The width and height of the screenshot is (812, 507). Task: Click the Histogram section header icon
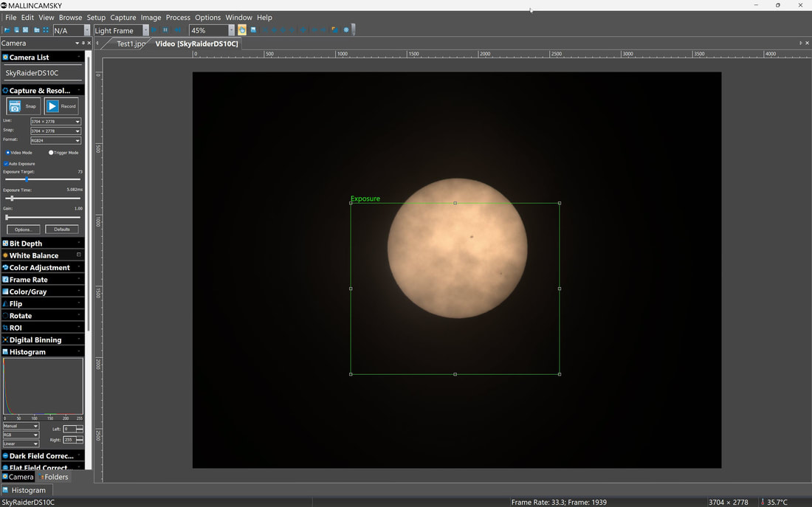pyautogui.click(x=5, y=351)
